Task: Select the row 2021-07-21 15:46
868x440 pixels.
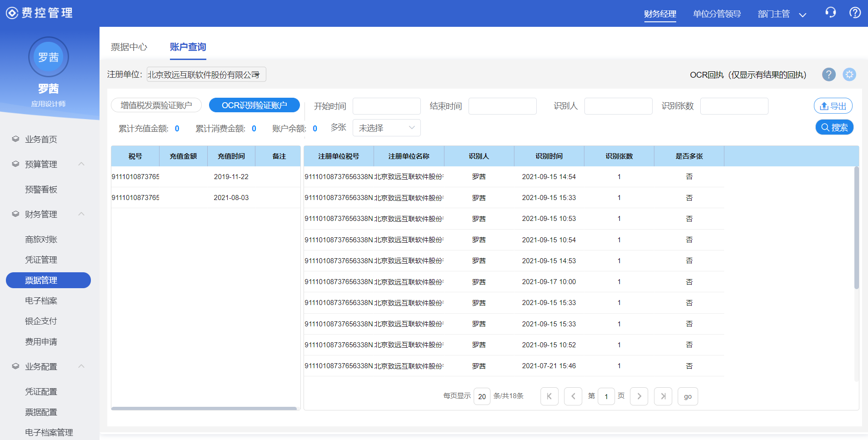Action: pyautogui.click(x=514, y=366)
